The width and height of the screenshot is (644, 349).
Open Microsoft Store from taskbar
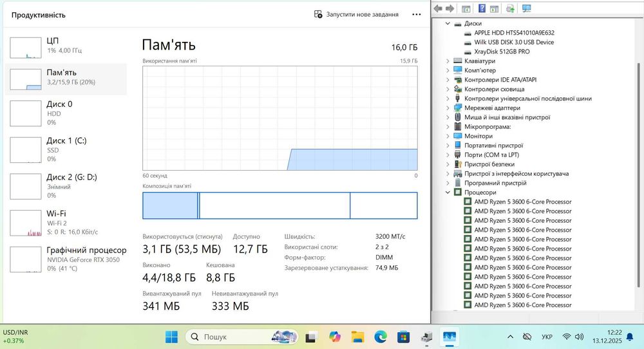tap(403, 337)
